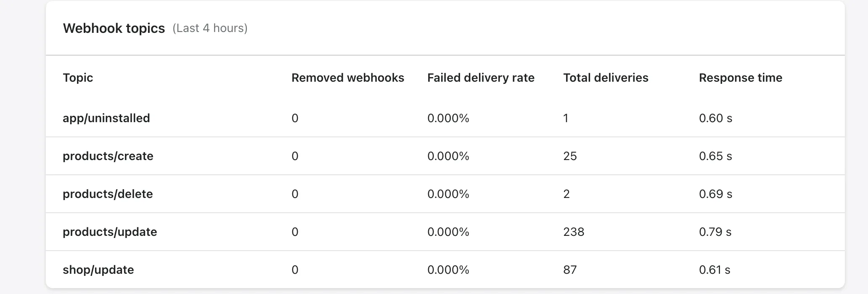Click products/update total deliveries value 238
Screen dimensions: 868x294
[574, 232]
